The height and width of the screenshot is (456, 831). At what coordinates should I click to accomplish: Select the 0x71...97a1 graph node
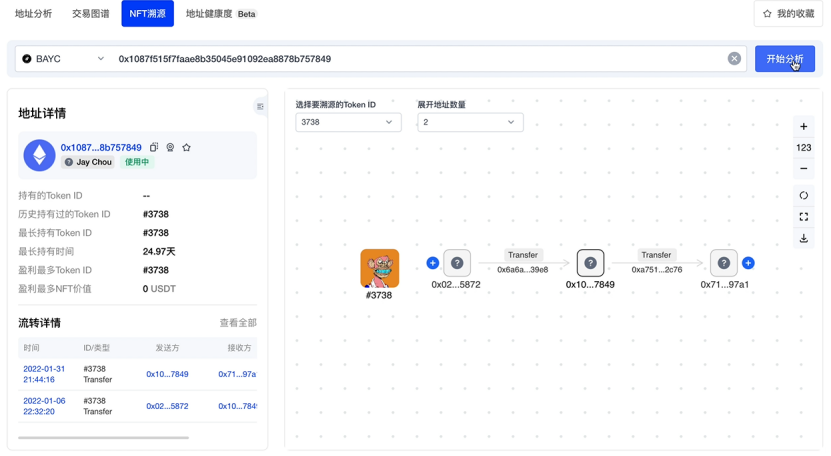click(724, 263)
